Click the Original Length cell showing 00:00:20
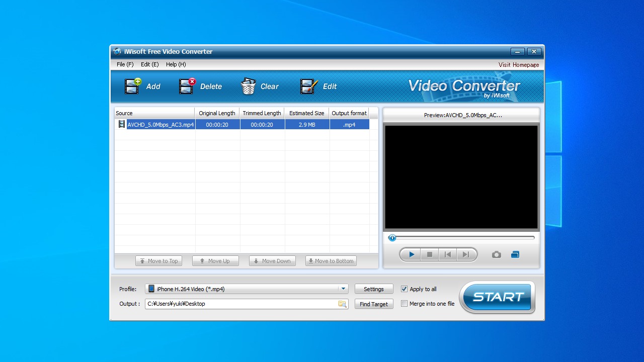 tap(217, 125)
